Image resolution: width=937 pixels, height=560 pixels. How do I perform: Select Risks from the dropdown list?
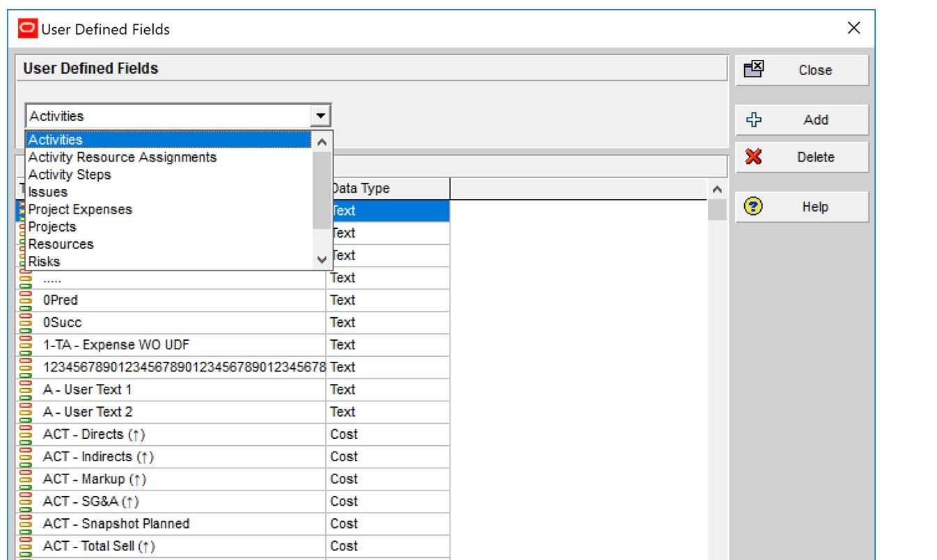coord(45,262)
